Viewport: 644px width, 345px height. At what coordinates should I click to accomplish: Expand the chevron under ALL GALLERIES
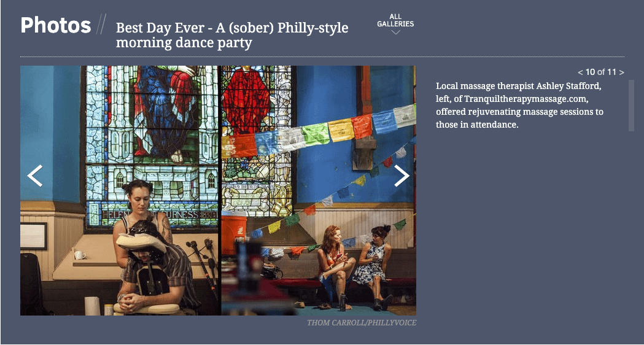coord(395,32)
